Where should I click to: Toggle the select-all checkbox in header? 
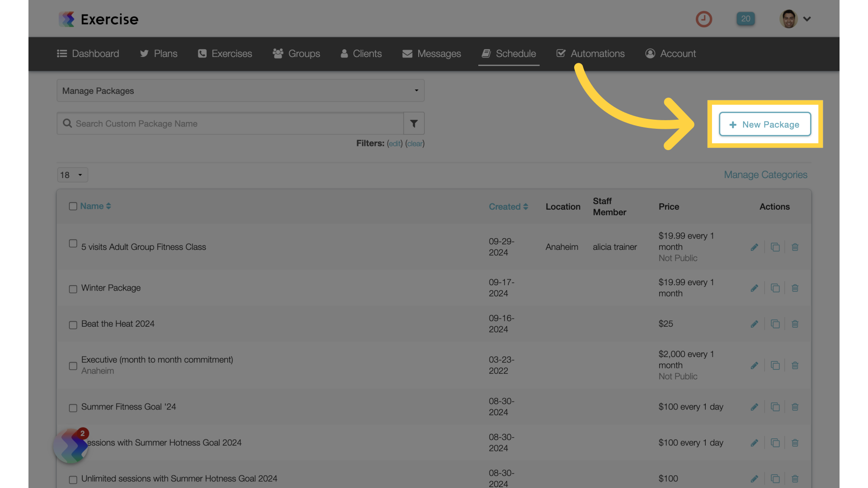point(73,206)
